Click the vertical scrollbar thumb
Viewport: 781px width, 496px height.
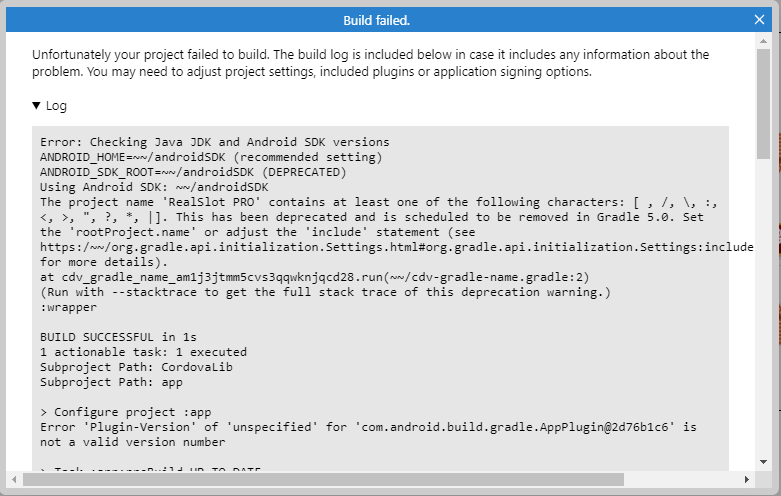[763, 104]
